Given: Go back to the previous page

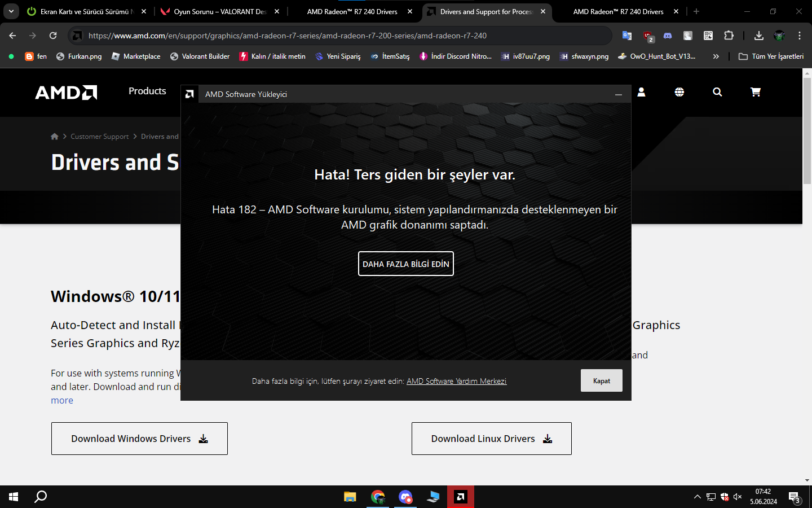Looking at the screenshot, I should coord(12,36).
